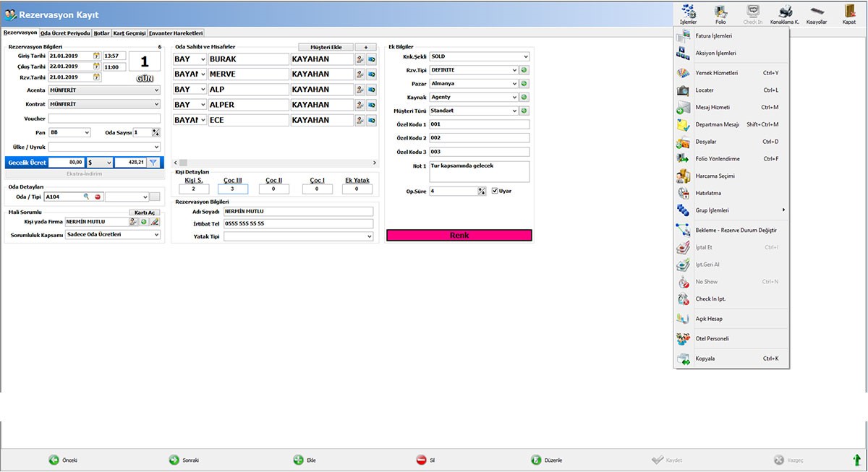Click into the Voucher input field

[x=104, y=119]
